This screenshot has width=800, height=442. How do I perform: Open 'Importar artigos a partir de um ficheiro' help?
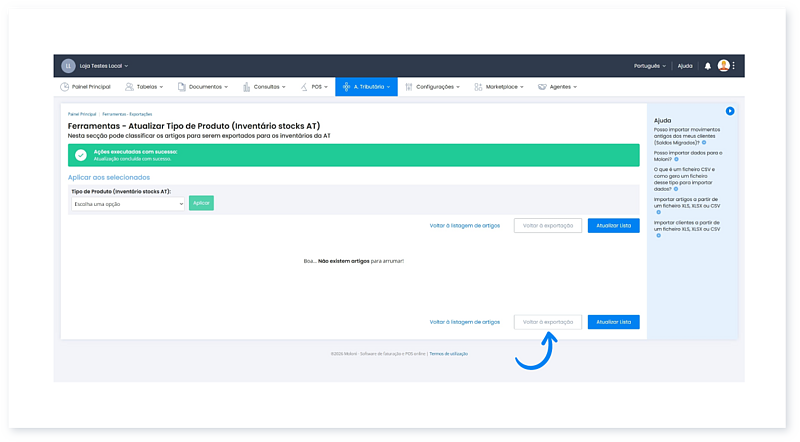[687, 203]
